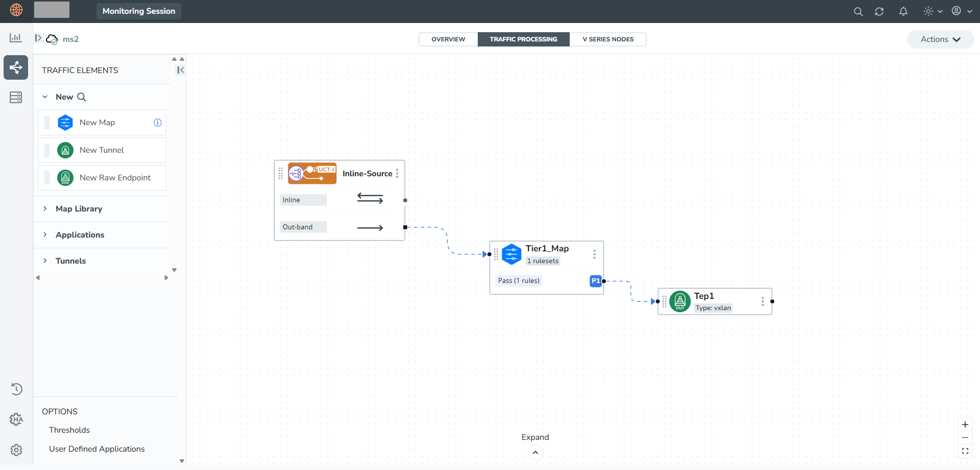The height and width of the screenshot is (470, 980).
Task: Switch to the V Series Nodes tab
Action: [608, 39]
